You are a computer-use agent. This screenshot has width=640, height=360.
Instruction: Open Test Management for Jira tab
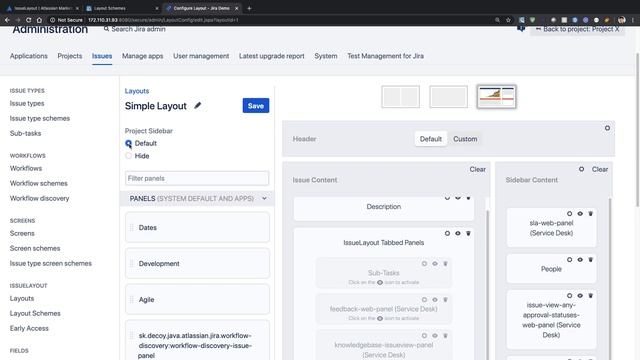click(385, 56)
